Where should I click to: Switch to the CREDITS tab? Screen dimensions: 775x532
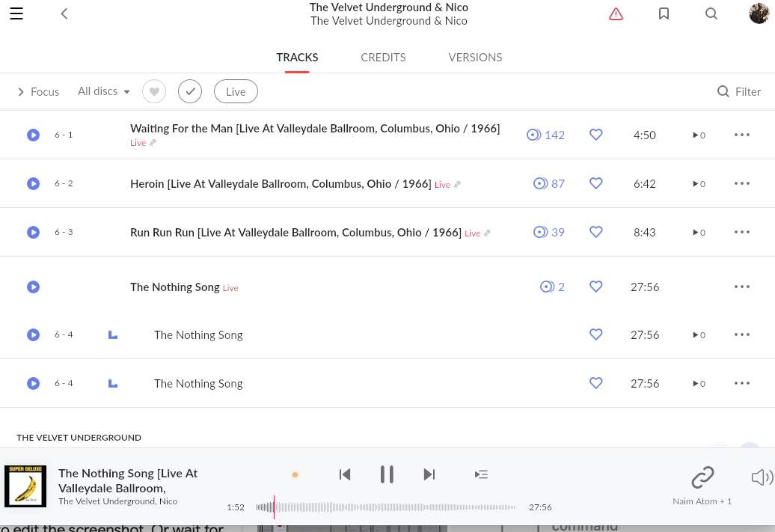(383, 58)
